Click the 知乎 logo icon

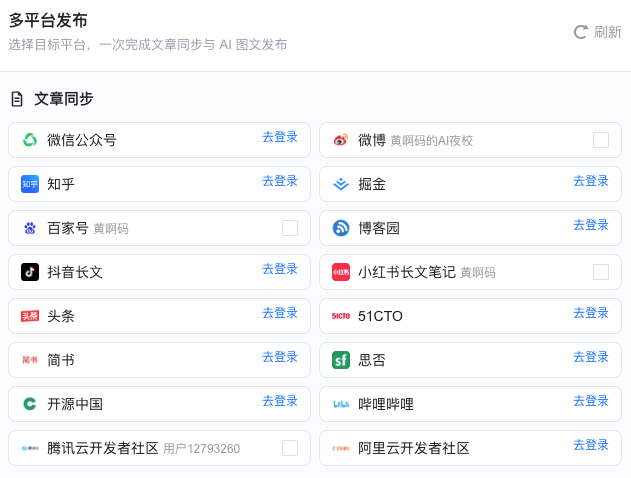pyautogui.click(x=30, y=184)
